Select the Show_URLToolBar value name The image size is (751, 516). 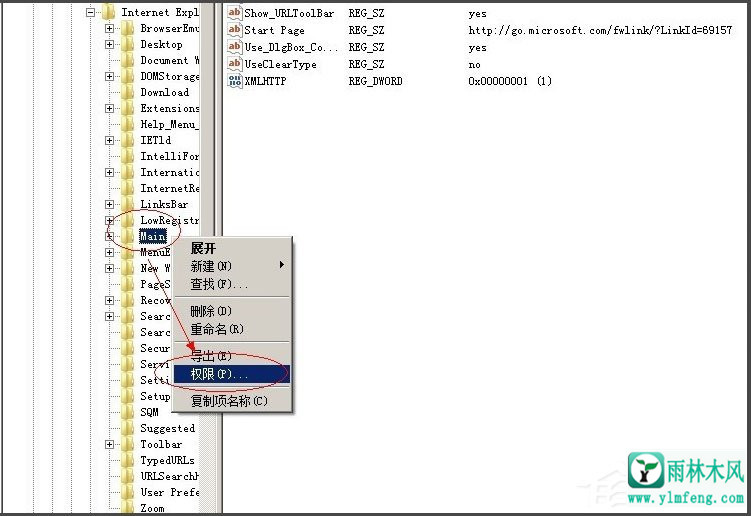289,13
